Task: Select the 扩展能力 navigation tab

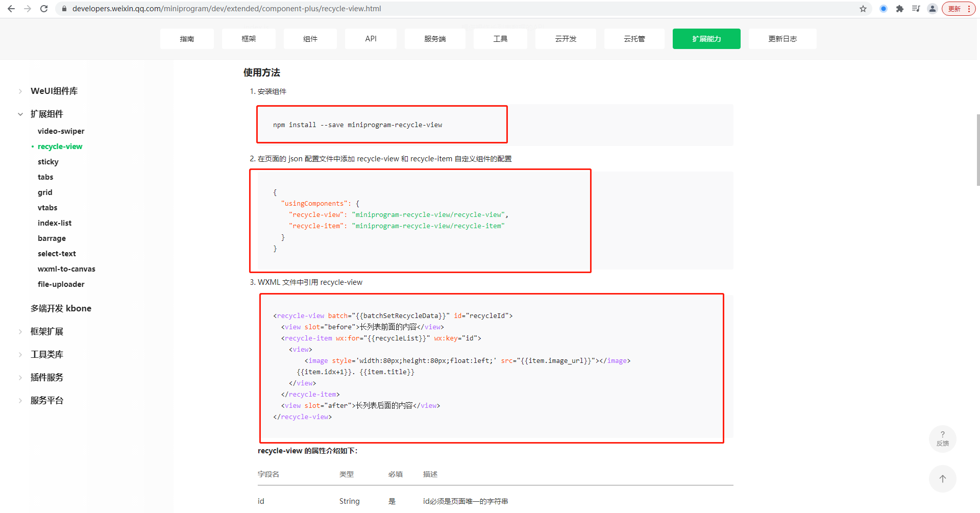Action: click(x=706, y=39)
